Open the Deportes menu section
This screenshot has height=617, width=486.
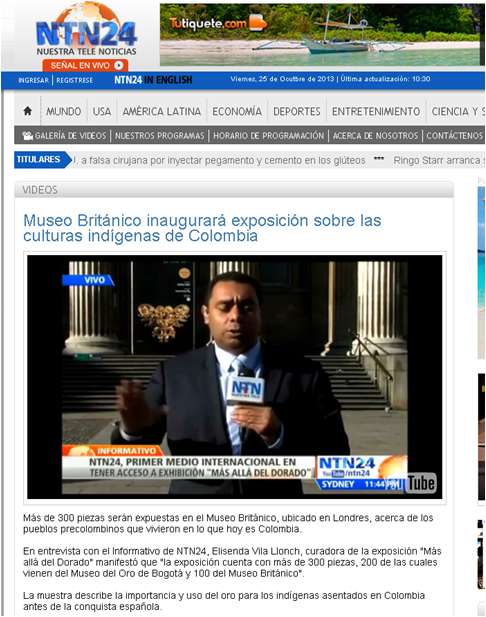297,111
